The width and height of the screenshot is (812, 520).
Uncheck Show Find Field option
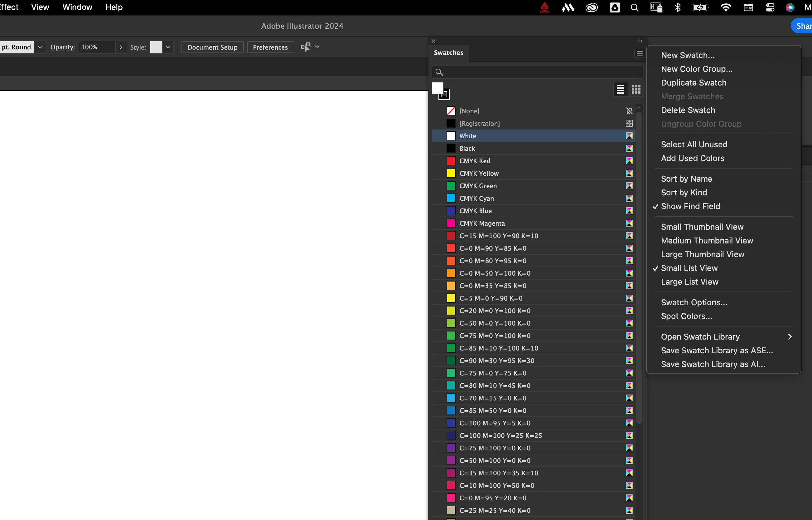pyautogui.click(x=690, y=206)
